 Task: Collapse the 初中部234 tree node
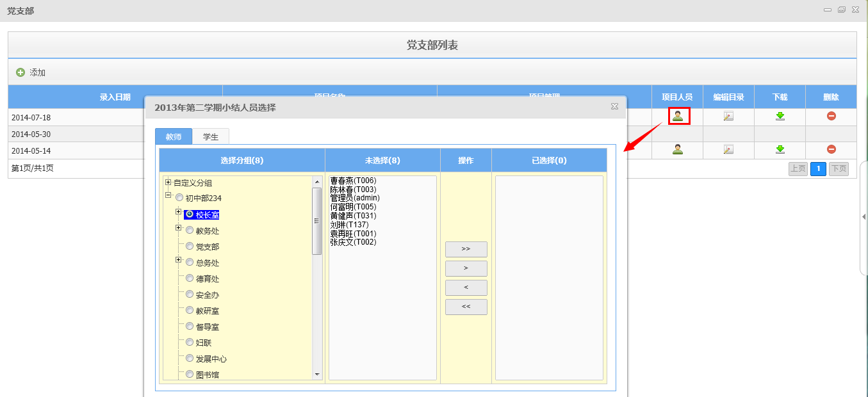click(168, 196)
